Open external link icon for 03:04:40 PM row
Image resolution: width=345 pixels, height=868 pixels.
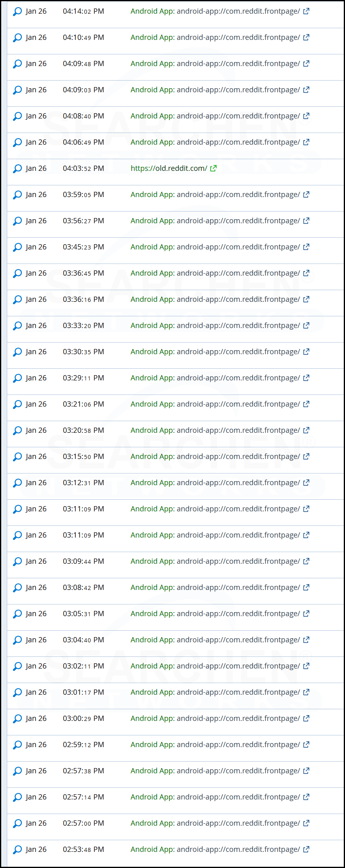(x=306, y=640)
